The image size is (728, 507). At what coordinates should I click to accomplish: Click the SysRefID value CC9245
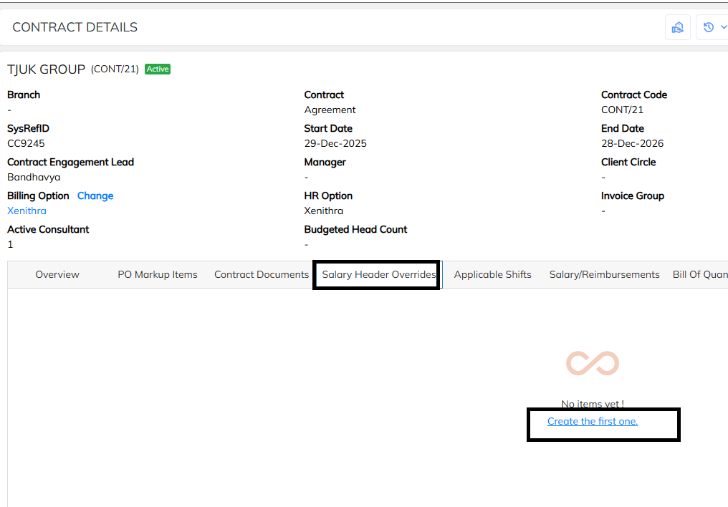point(26,143)
